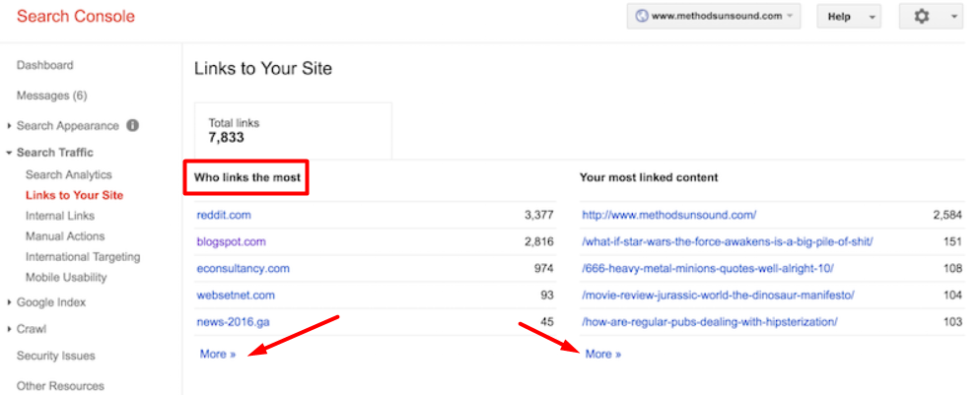Click the Your most linked content heading
Viewport: 980px width, 395px height.
(649, 177)
